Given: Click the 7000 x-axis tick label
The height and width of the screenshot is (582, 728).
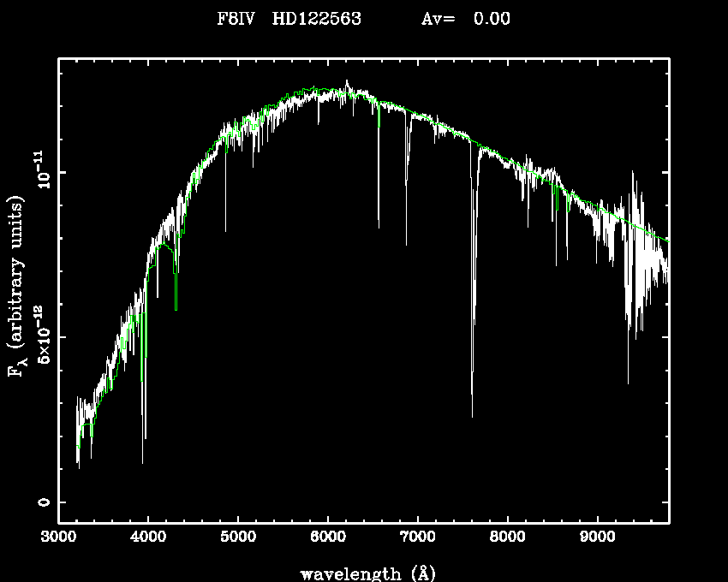Looking at the screenshot, I should 418,539.
